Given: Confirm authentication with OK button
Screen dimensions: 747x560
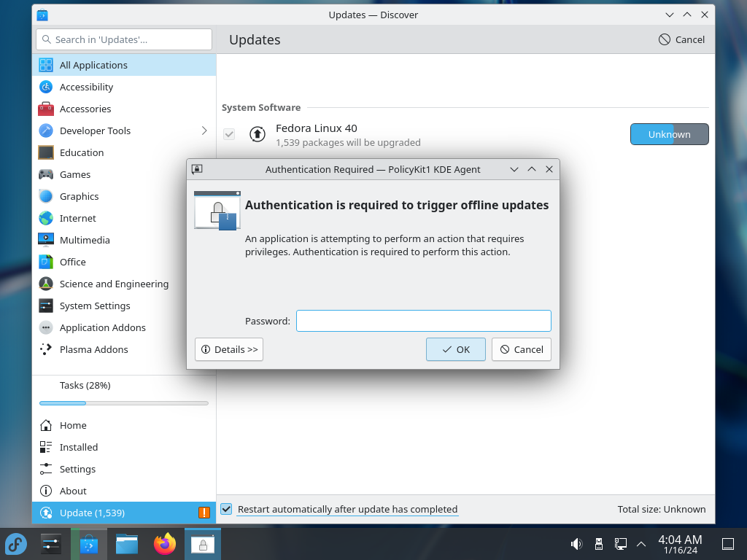Looking at the screenshot, I should (456, 349).
